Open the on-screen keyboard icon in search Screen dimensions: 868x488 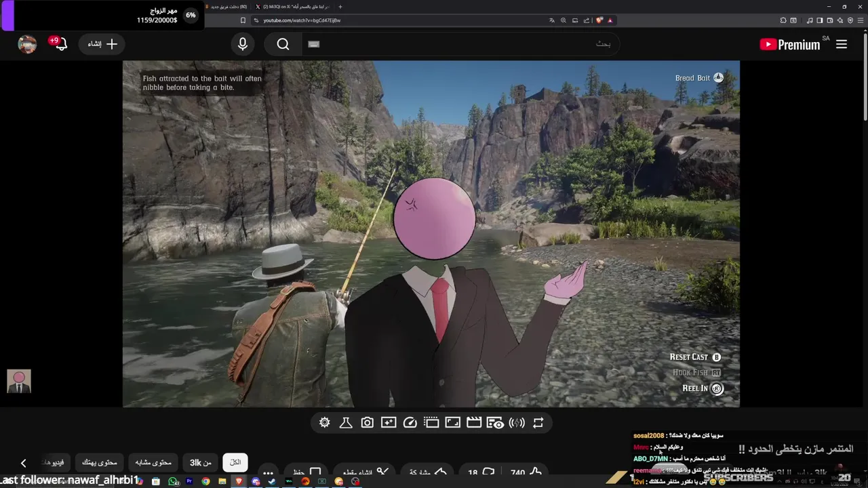pos(313,44)
